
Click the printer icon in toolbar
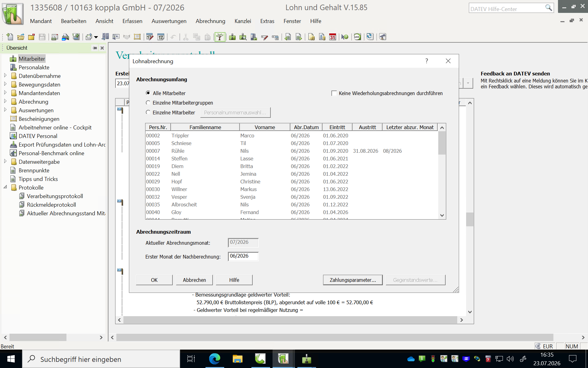pos(65,37)
